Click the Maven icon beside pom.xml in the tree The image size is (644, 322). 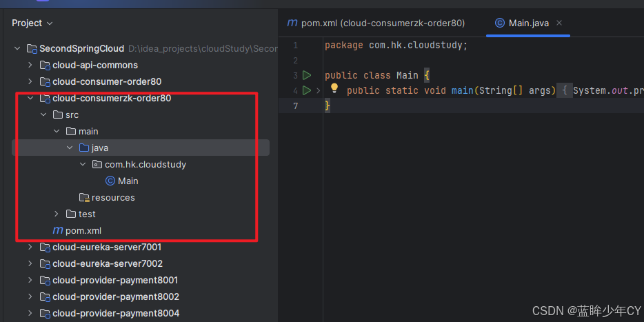click(x=58, y=230)
